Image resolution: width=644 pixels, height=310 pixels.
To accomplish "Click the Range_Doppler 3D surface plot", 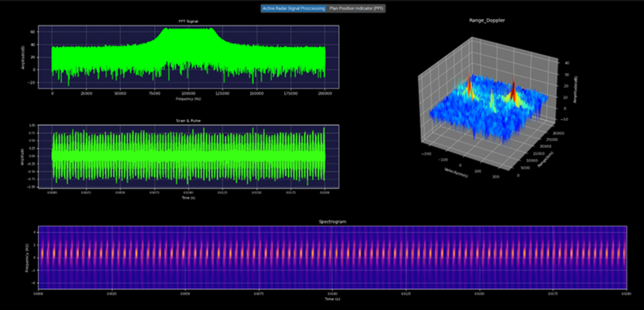I will tap(489, 109).
